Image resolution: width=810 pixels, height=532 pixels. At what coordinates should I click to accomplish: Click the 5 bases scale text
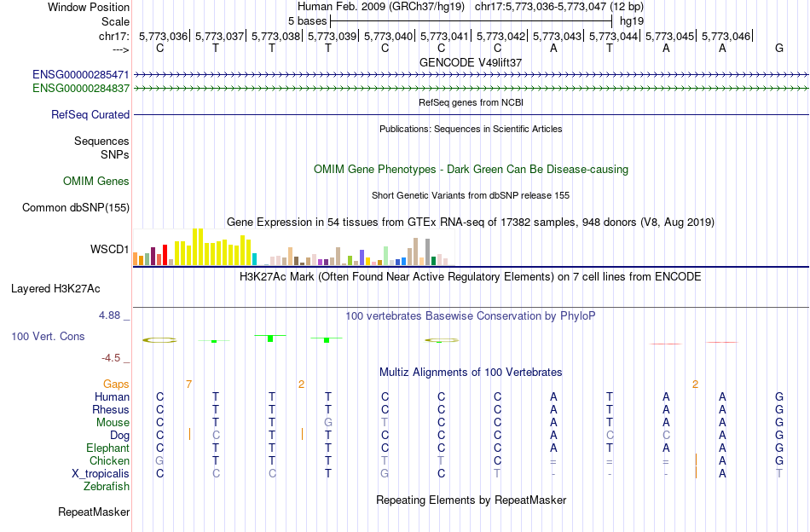[x=307, y=21]
